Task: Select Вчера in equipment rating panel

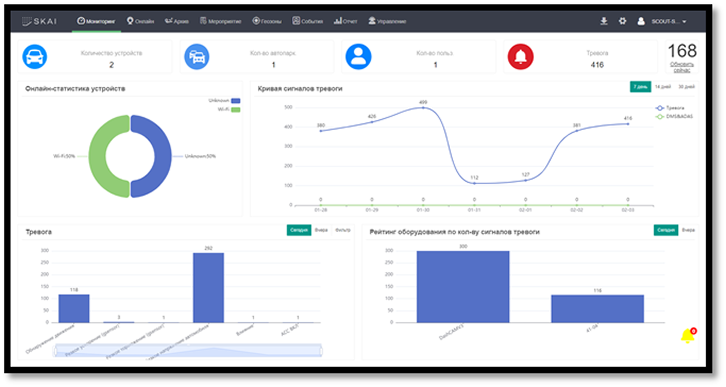Action: [688, 230]
